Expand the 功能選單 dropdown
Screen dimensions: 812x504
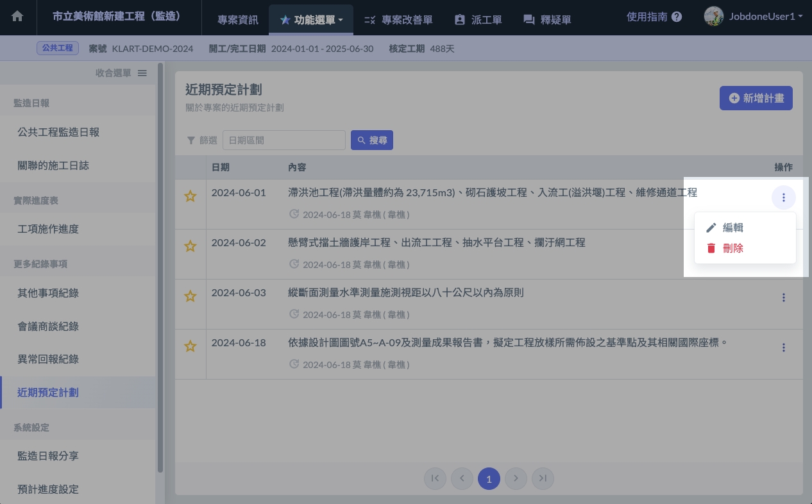(x=312, y=20)
